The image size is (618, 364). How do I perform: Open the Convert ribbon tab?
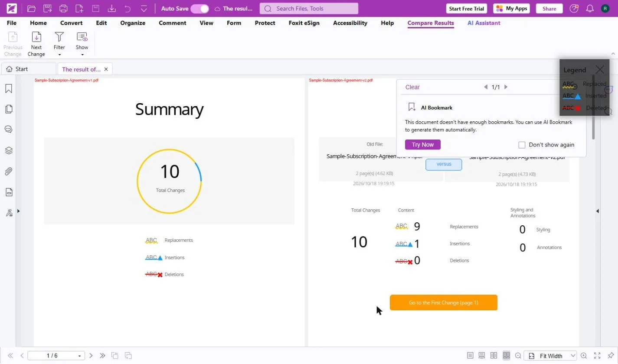(x=72, y=23)
